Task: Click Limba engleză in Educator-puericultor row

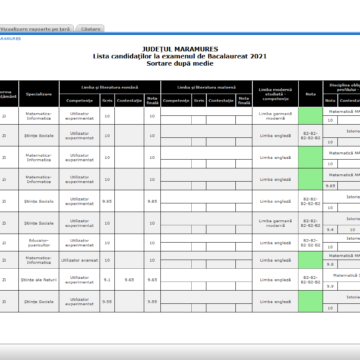Action: click(275, 243)
